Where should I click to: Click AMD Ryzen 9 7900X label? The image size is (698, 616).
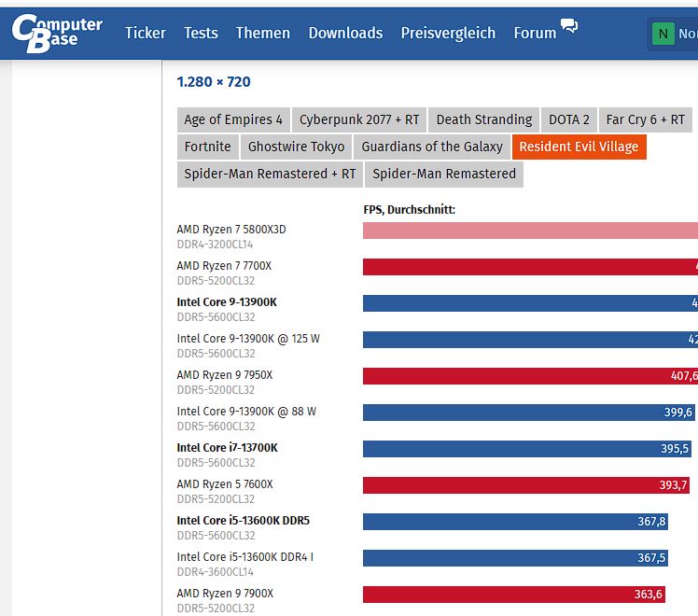click(x=225, y=594)
